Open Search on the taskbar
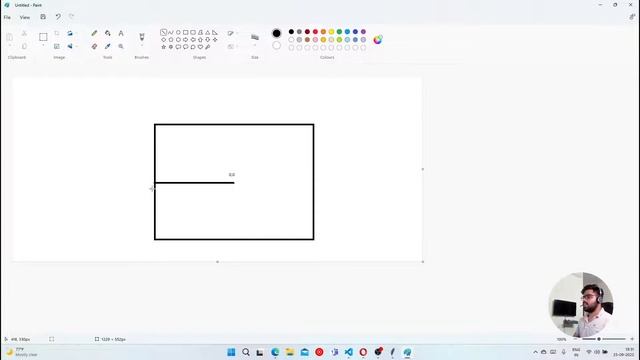 click(x=246, y=352)
